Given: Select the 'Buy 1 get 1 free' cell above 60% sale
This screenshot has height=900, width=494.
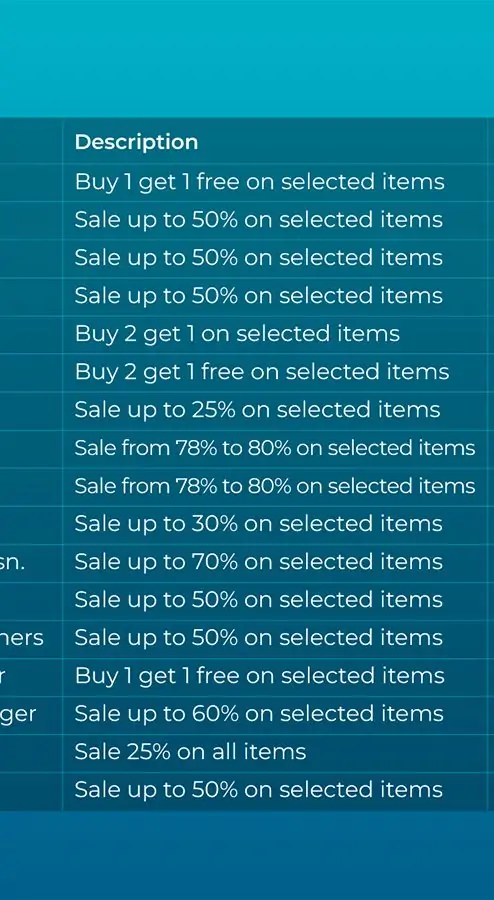Looking at the screenshot, I should click(x=275, y=676).
